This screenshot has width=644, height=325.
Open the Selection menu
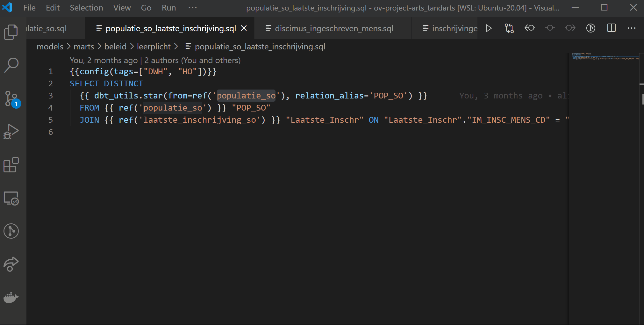86,8
